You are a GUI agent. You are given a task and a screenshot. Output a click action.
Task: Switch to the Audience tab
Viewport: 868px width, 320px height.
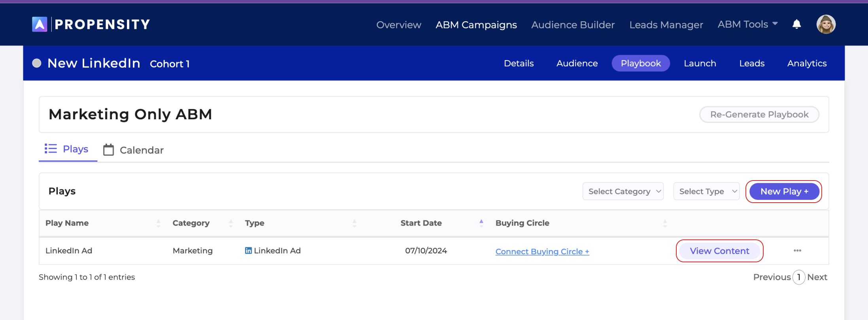pos(577,63)
